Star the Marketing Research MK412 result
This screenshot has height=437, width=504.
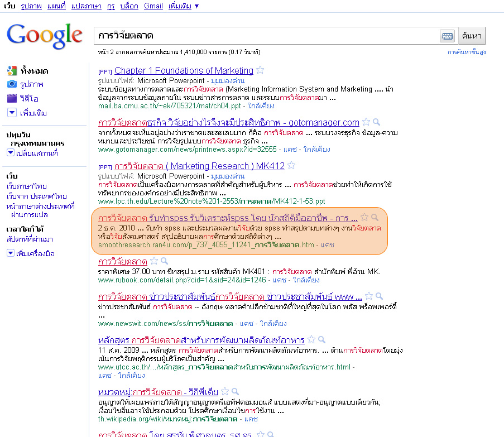(291, 165)
